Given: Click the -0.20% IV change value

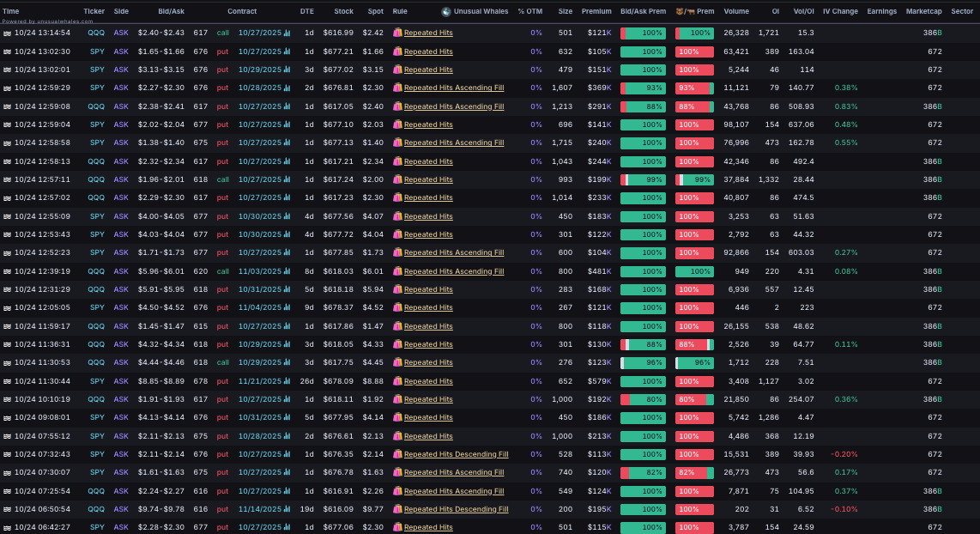Looking at the screenshot, I should (844, 454).
